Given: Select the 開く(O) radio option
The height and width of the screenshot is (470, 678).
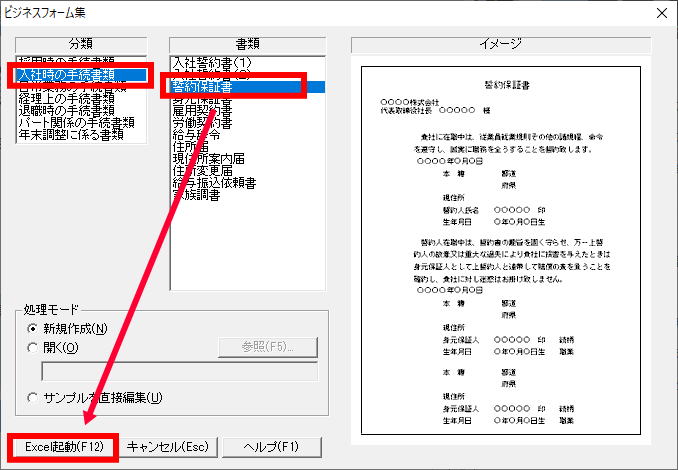Looking at the screenshot, I should [x=36, y=348].
